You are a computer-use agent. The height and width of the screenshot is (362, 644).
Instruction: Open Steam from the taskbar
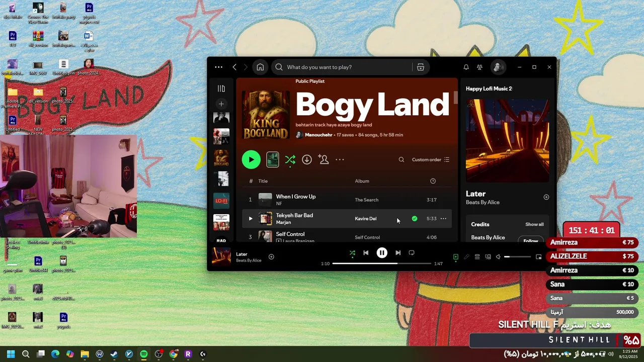coord(114,354)
